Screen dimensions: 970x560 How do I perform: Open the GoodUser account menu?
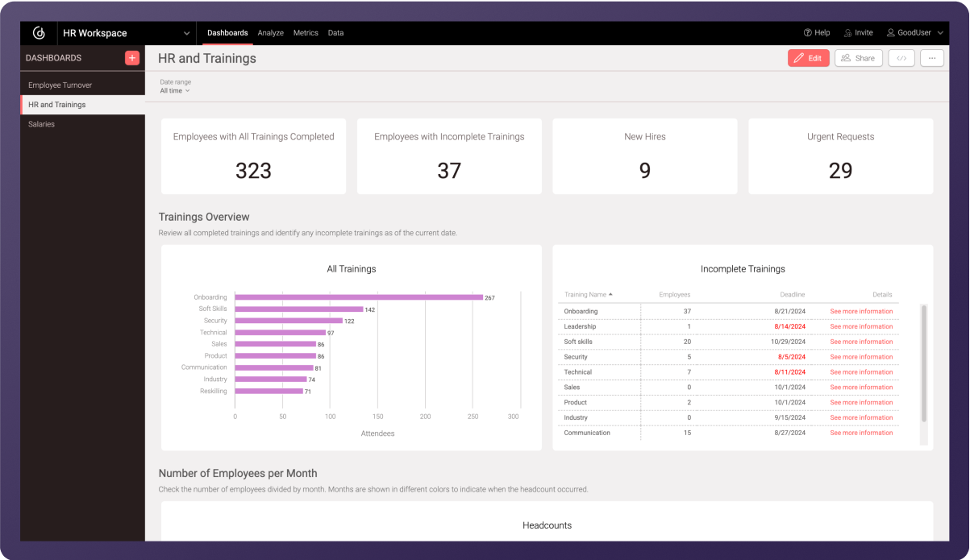914,33
